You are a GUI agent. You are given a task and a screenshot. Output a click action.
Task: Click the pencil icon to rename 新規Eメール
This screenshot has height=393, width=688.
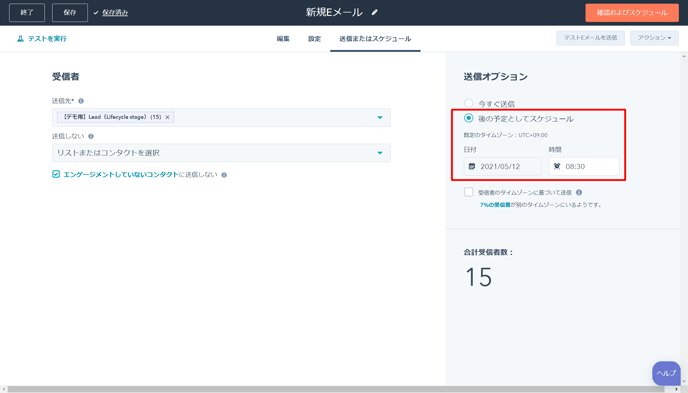pos(374,12)
